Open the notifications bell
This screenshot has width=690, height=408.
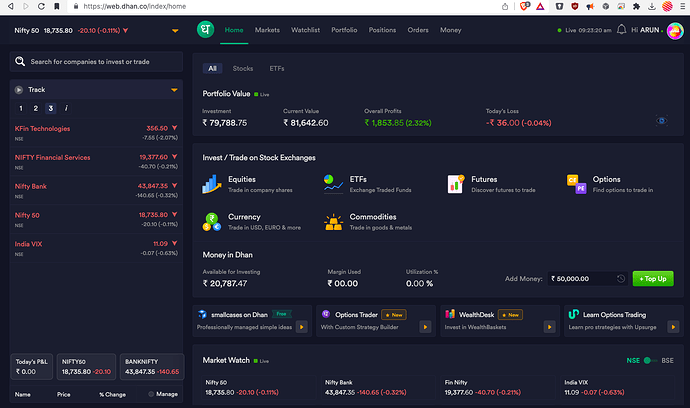pos(621,30)
